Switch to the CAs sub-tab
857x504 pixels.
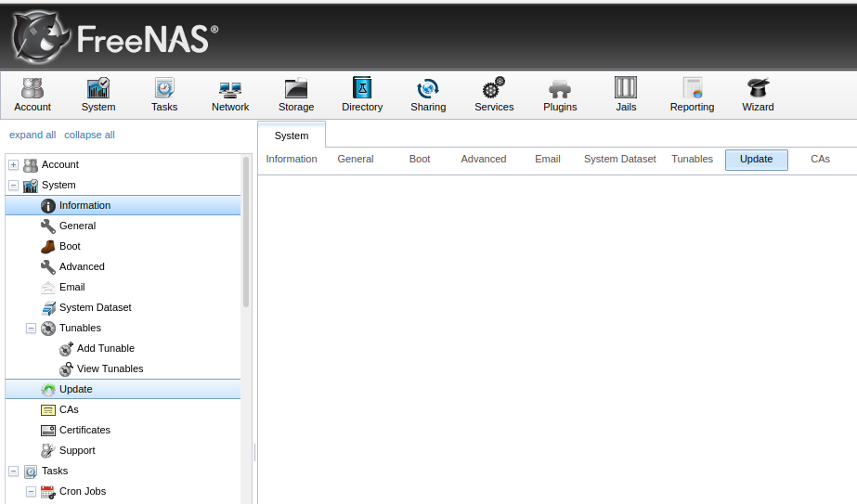point(821,159)
